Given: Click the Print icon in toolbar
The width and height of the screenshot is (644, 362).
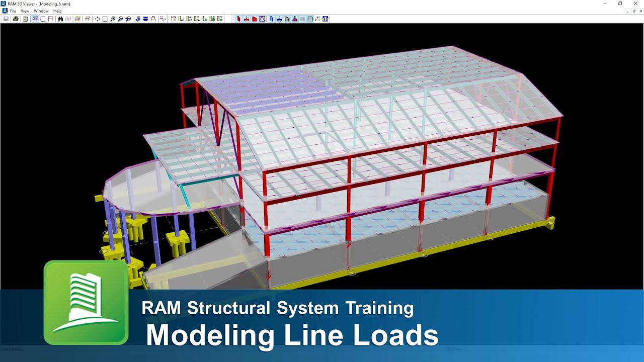Looking at the screenshot, I should pos(16,19).
